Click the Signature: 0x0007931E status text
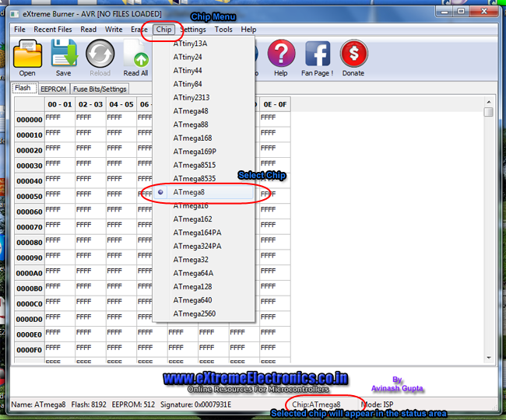Image resolution: width=506 pixels, height=420 pixels. coord(195,404)
